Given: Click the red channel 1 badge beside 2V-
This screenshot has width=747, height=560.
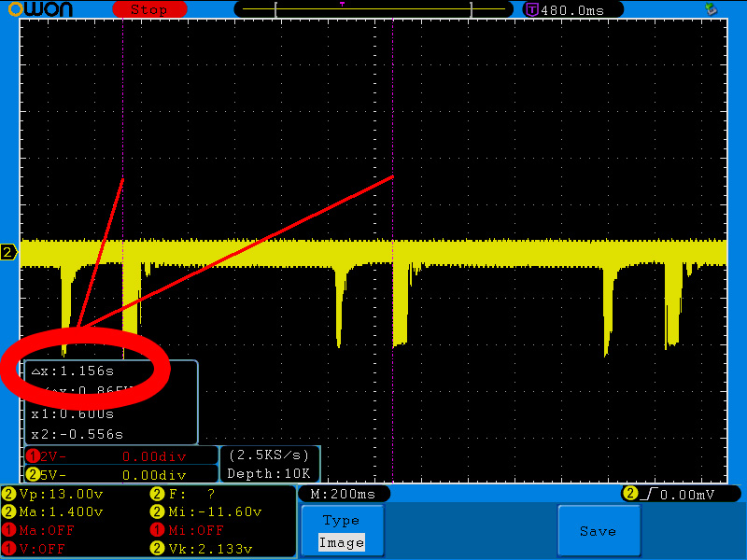Looking at the screenshot, I should (x=33, y=456).
